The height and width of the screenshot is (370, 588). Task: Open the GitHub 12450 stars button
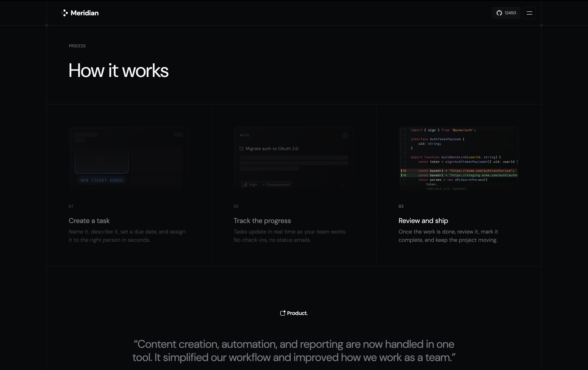click(x=506, y=13)
